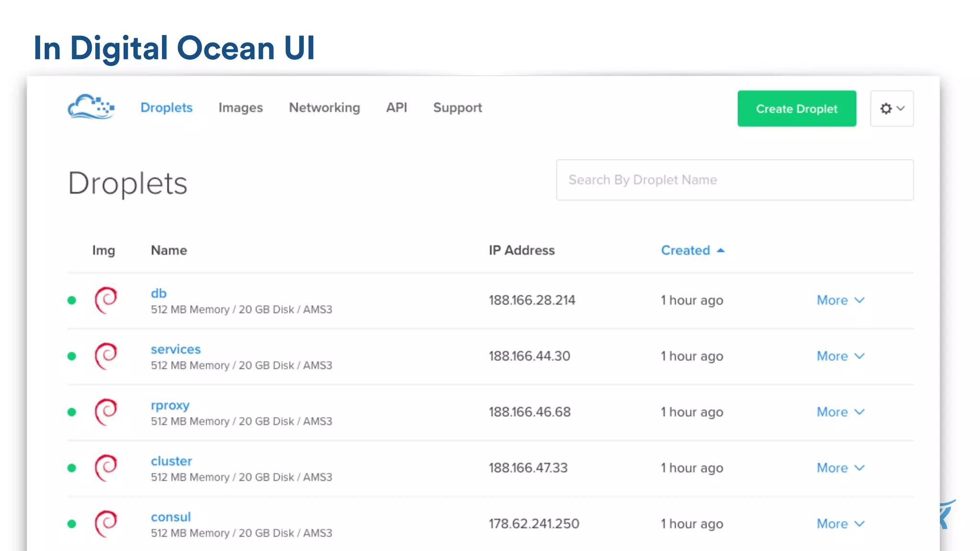
Task: Select IP address 188.166.28.214
Action: coord(532,300)
